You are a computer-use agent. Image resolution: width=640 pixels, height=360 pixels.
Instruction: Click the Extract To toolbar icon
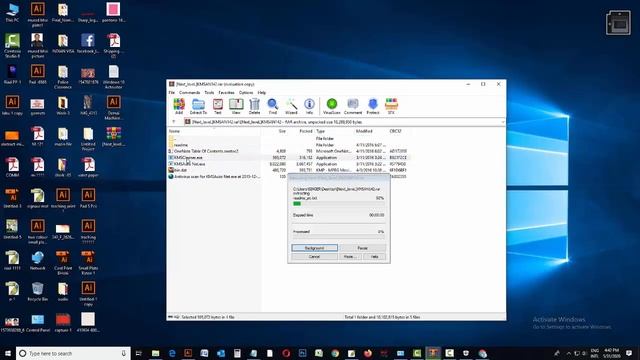point(198,106)
